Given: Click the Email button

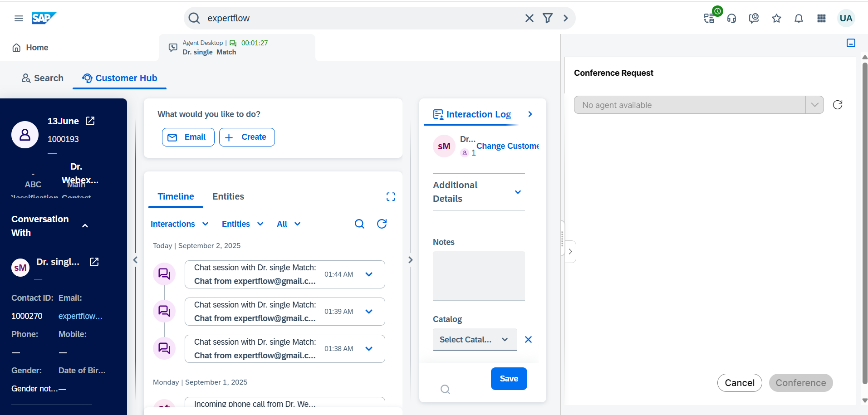Looking at the screenshot, I should click(x=188, y=137).
